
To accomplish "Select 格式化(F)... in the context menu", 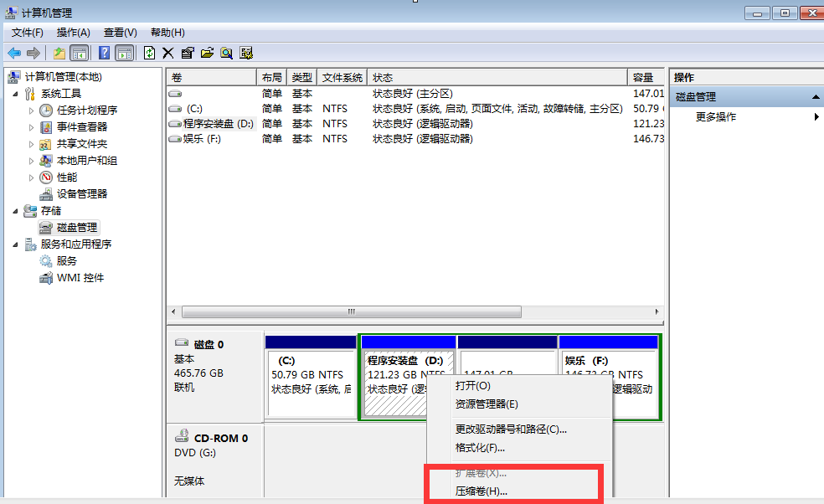I will [x=480, y=448].
